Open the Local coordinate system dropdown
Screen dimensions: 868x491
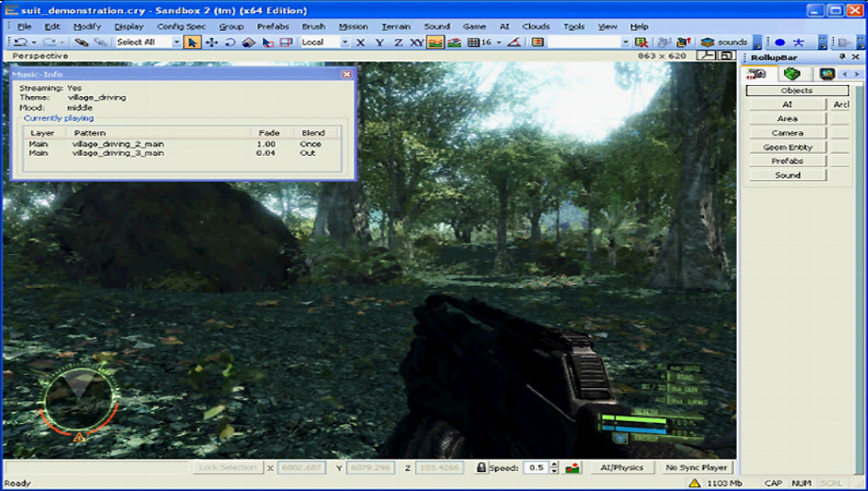point(344,42)
